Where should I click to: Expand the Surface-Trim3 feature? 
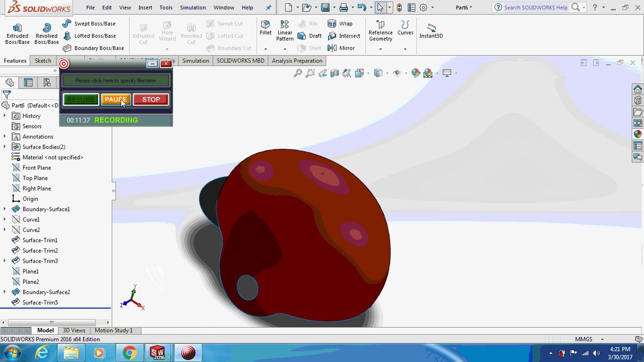click(5, 261)
